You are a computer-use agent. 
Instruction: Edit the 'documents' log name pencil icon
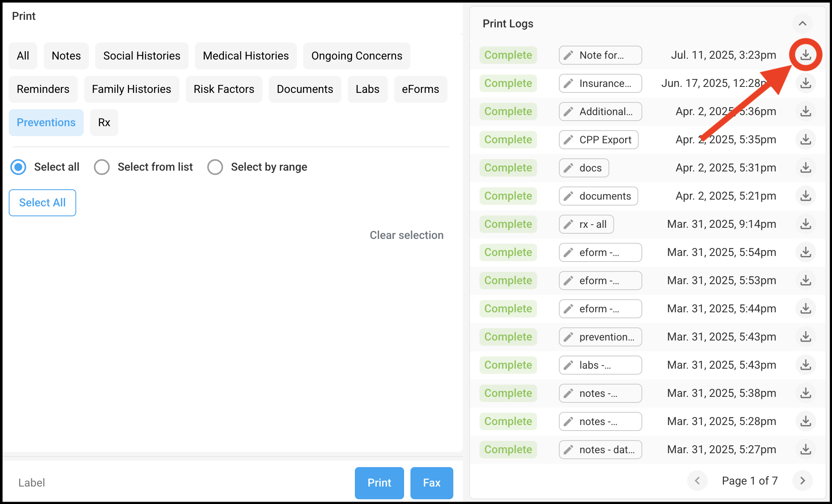click(568, 196)
